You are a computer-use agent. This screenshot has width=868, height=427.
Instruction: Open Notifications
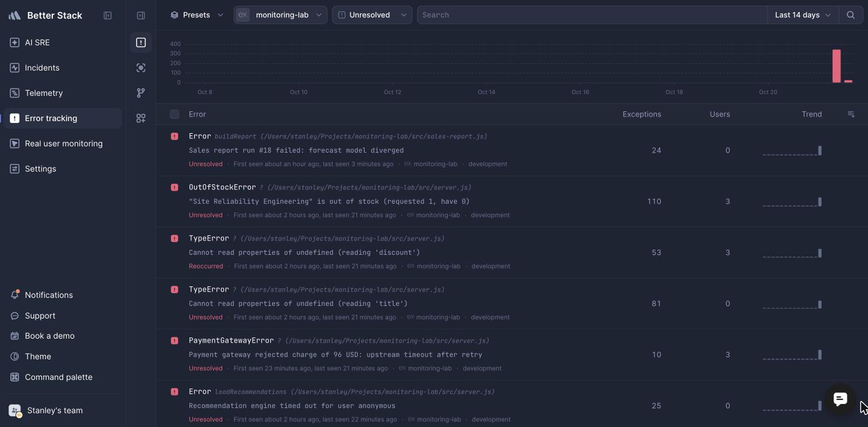(63, 295)
